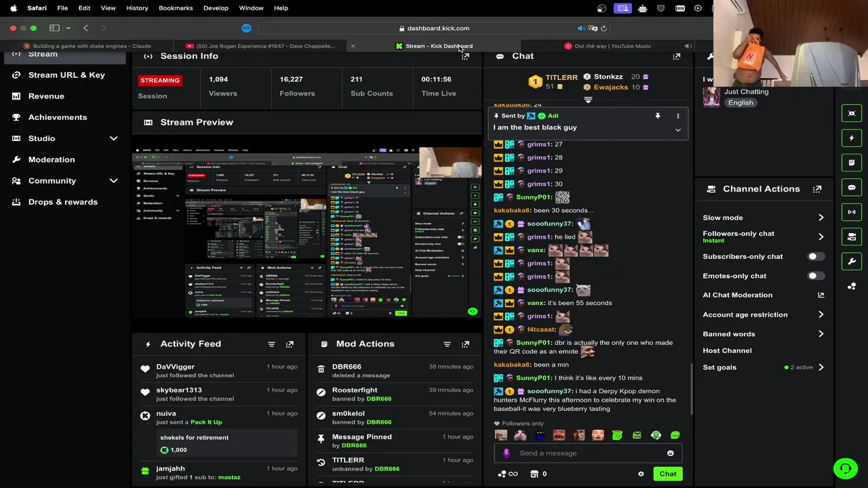
Task: Enable Emotes-only chat switch
Action: [816, 276]
